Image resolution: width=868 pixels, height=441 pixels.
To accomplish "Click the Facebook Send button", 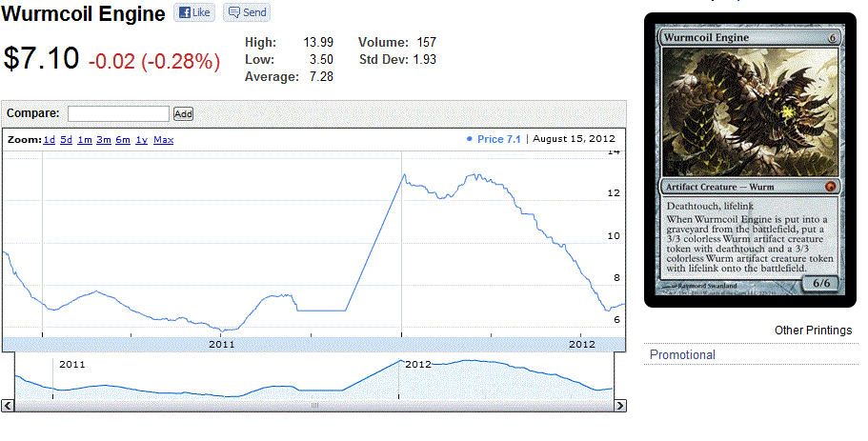I will (x=246, y=13).
